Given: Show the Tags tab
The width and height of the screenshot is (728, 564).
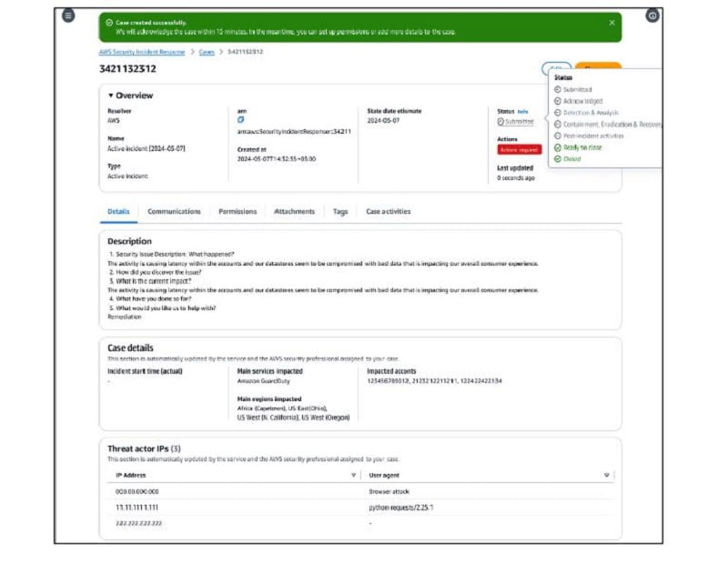Looking at the screenshot, I should (x=340, y=212).
